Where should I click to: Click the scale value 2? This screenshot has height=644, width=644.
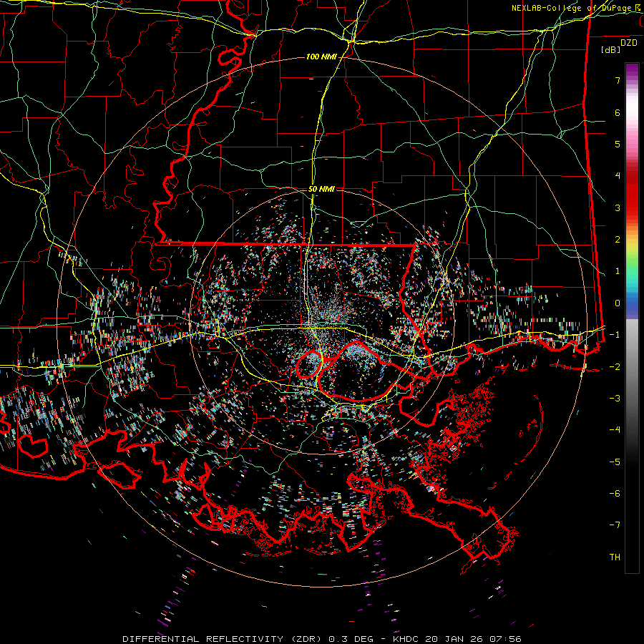[x=617, y=240]
